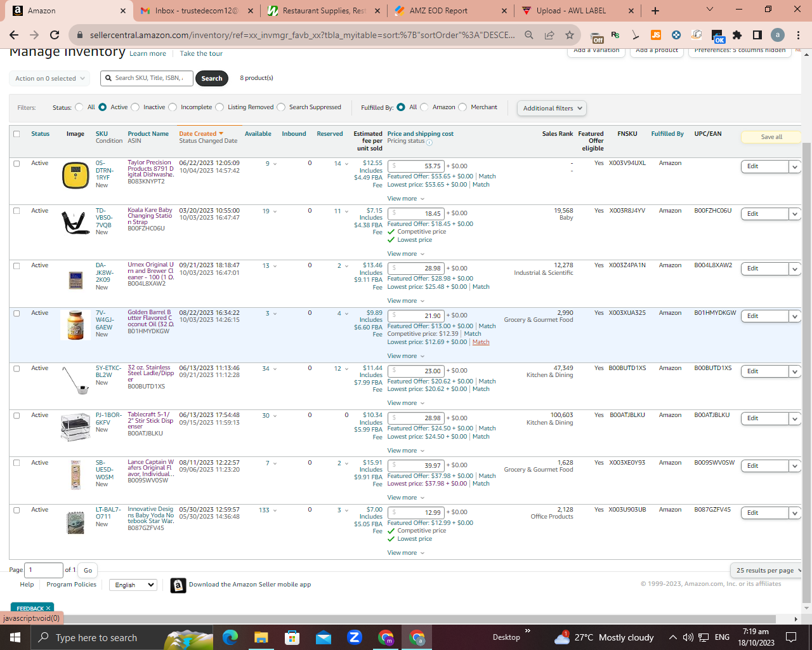Click the Search button
This screenshot has width=812, height=650.
[x=212, y=78]
